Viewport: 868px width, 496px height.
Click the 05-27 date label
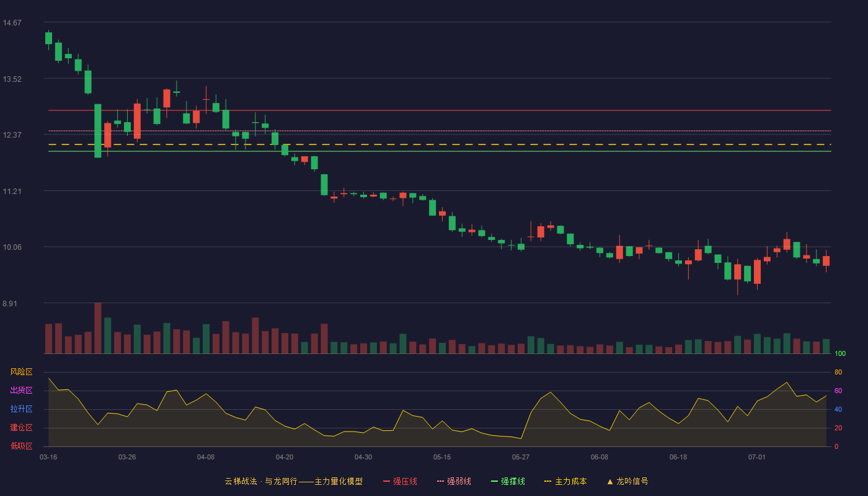click(x=521, y=457)
